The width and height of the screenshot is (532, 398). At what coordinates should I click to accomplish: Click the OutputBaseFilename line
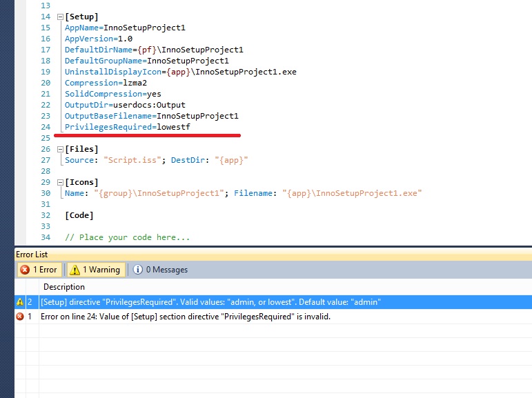pyautogui.click(x=152, y=116)
